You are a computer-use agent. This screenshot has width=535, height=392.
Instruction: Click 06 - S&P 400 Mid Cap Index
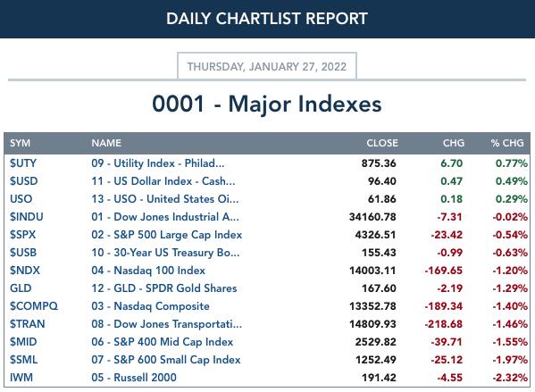162,342
